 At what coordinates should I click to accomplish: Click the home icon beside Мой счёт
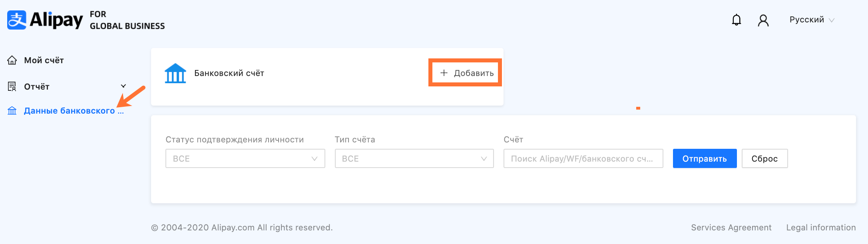pyautogui.click(x=12, y=60)
